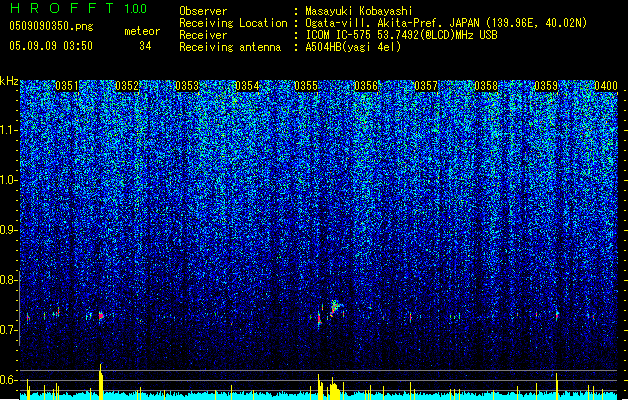Click the version number 1.00
The height and width of the screenshot is (400, 629).
135,9
